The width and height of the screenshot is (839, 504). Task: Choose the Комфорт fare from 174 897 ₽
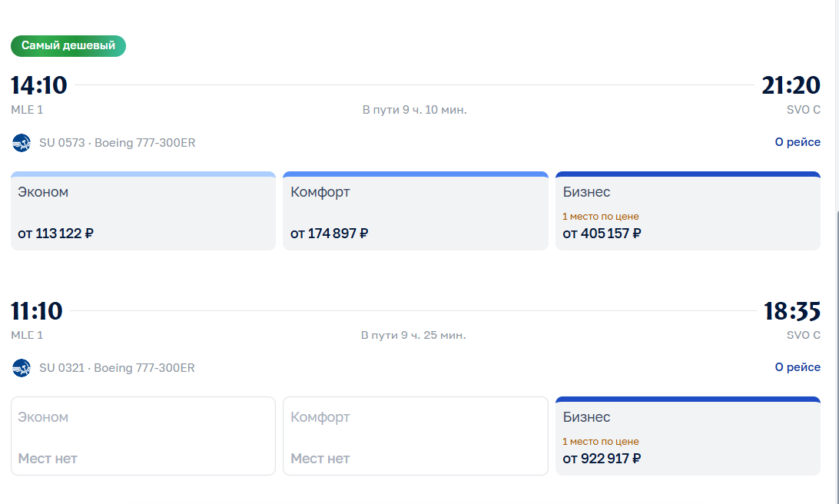tap(415, 211)
